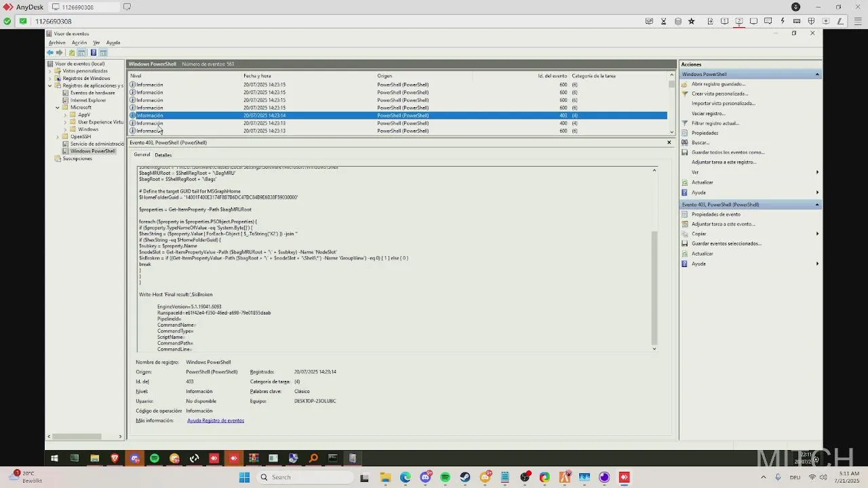Screen dimensions: 868x488
Task: Expand Copiar submenu arrow
Action: (817, 234)
